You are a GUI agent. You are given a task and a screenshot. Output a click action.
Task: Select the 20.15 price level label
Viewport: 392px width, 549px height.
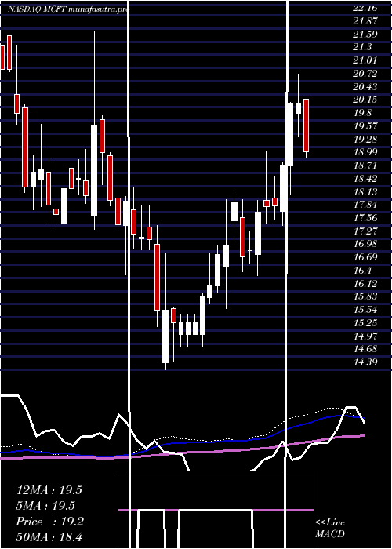pyautogui.click(x=365, y=100)
